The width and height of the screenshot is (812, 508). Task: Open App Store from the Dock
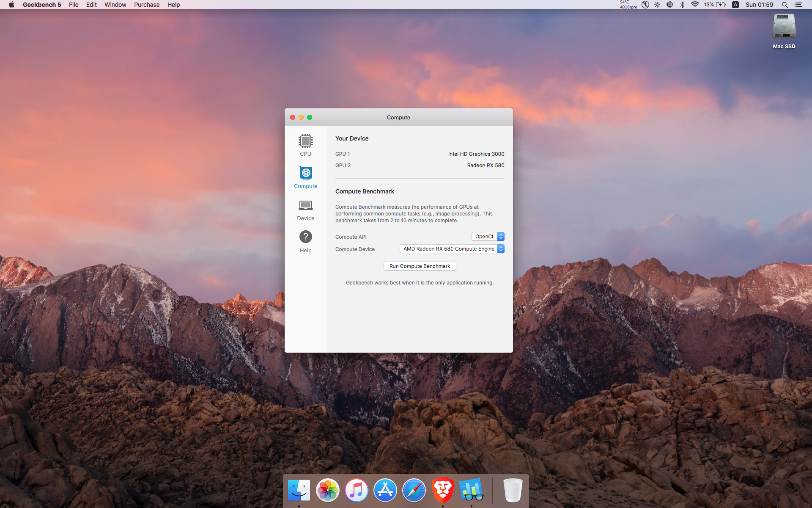pyautogui.click(x=385, y=490)
